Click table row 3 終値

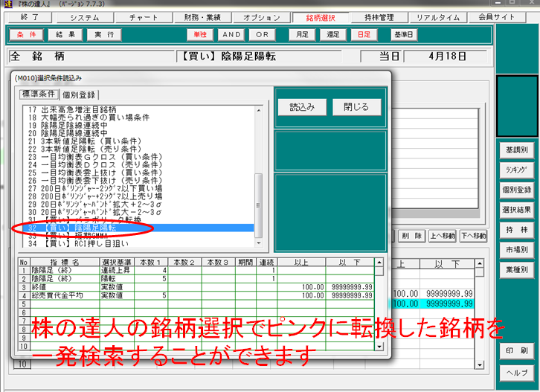196,287
